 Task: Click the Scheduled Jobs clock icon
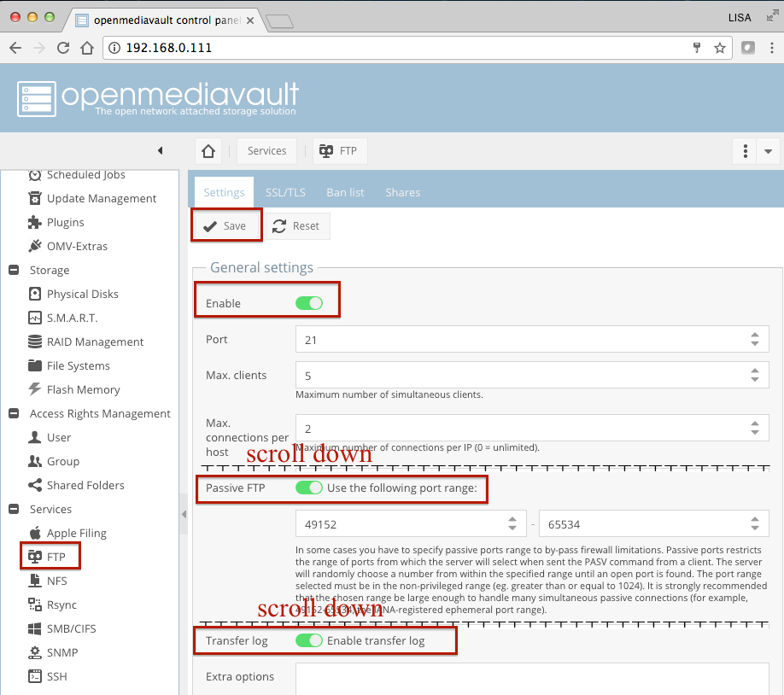coord(34,174)
